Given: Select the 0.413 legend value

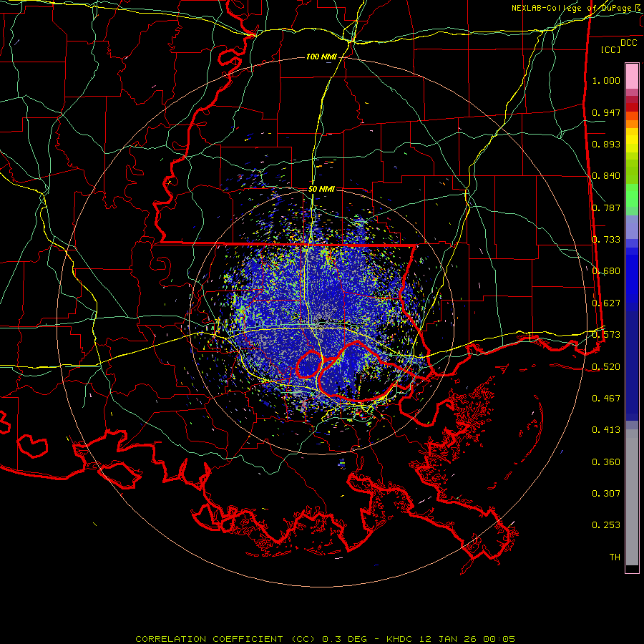Looking at the screenshot, I should (x=606, y=430).
